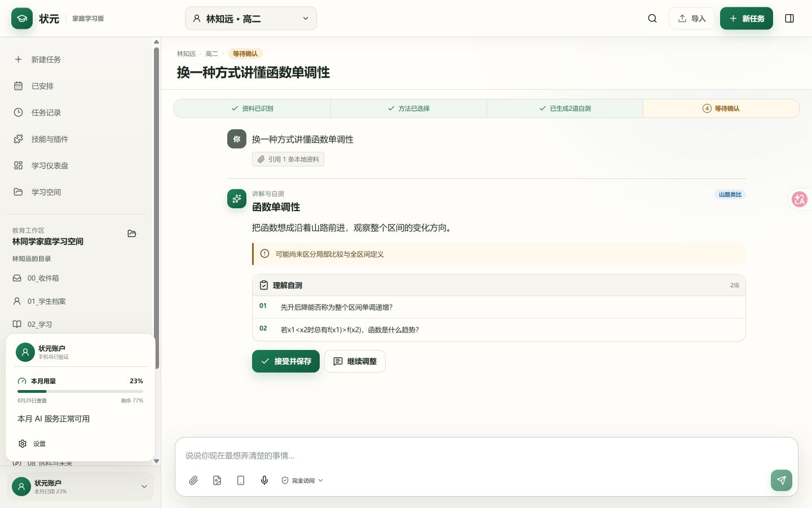Open the 完全访问 permission dropdown
The height and width of the screenshot is (508, 812).
click(302, 480)
